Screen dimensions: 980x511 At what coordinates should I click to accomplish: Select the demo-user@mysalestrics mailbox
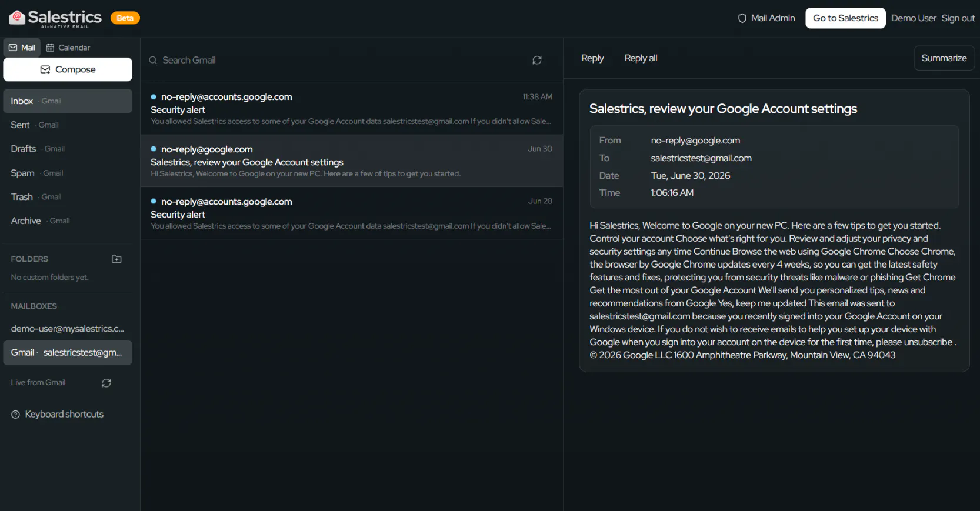(x=68, y=329)
